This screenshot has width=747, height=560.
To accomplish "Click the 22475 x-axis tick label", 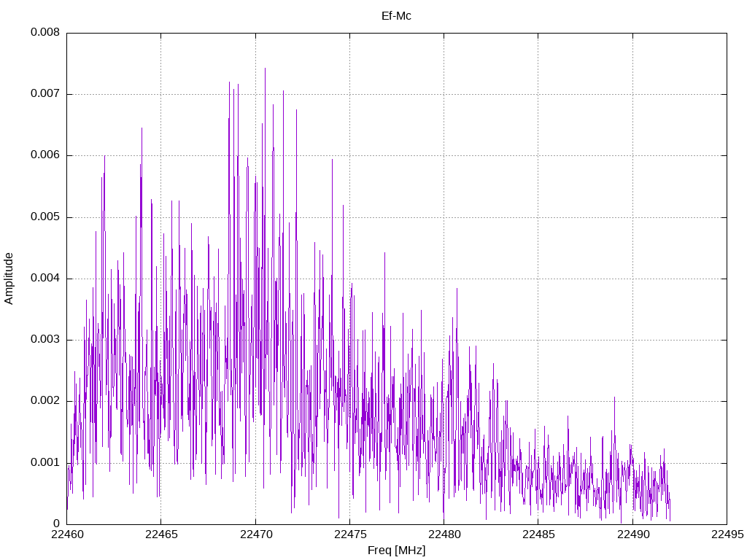I will click(349, 534).
